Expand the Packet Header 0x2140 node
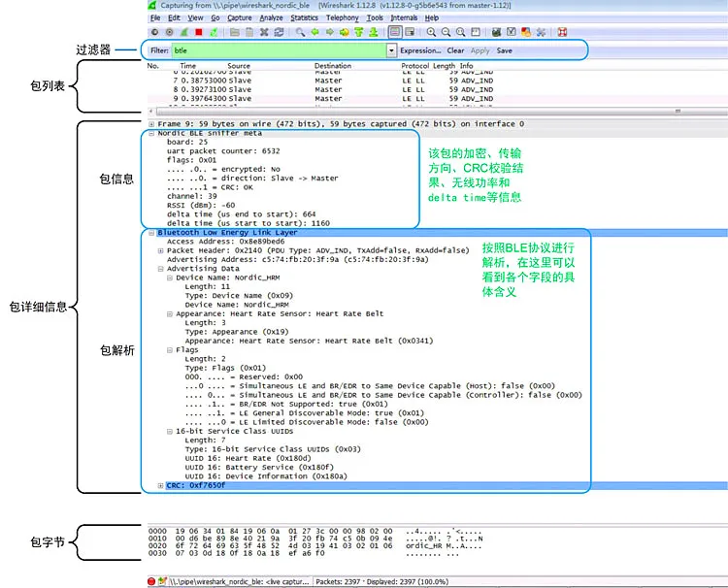The width and height of the screenshot is (728, 588). click(160, 250)
